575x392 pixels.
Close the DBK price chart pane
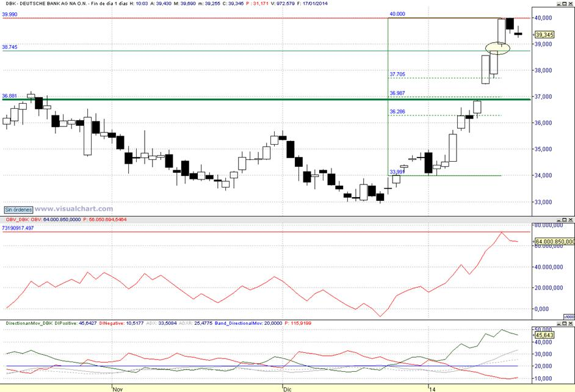point(570,3)
